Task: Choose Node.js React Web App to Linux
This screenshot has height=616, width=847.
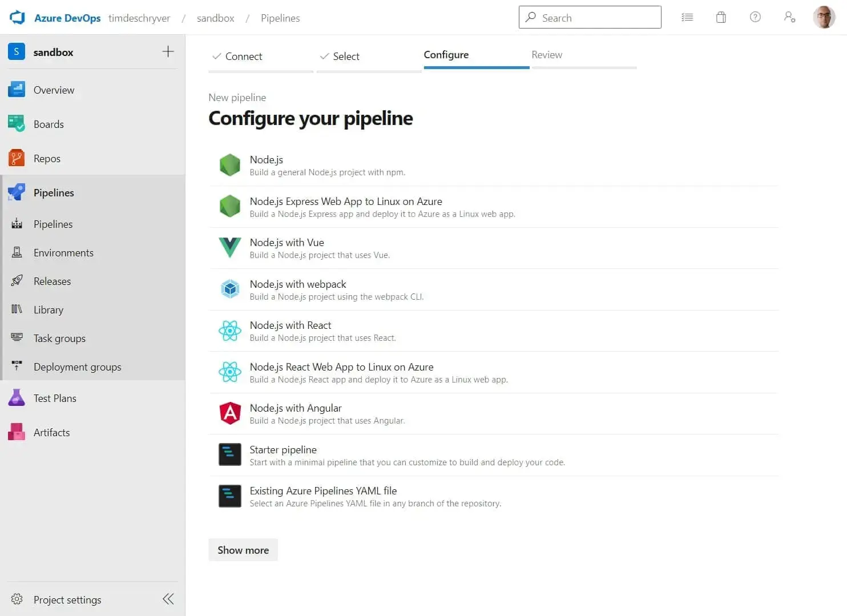Action: 341,367
